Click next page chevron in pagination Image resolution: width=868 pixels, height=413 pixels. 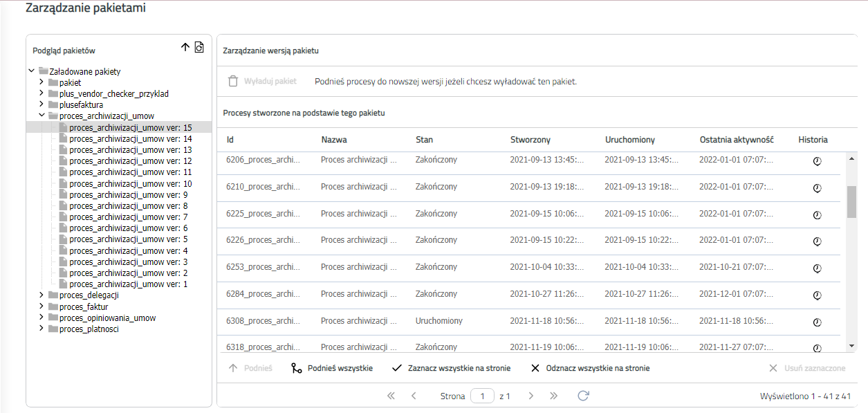(531, 396)
